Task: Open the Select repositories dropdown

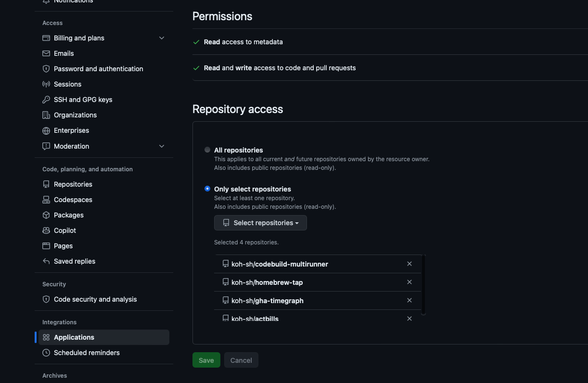Action: click(x=260, y=223)
